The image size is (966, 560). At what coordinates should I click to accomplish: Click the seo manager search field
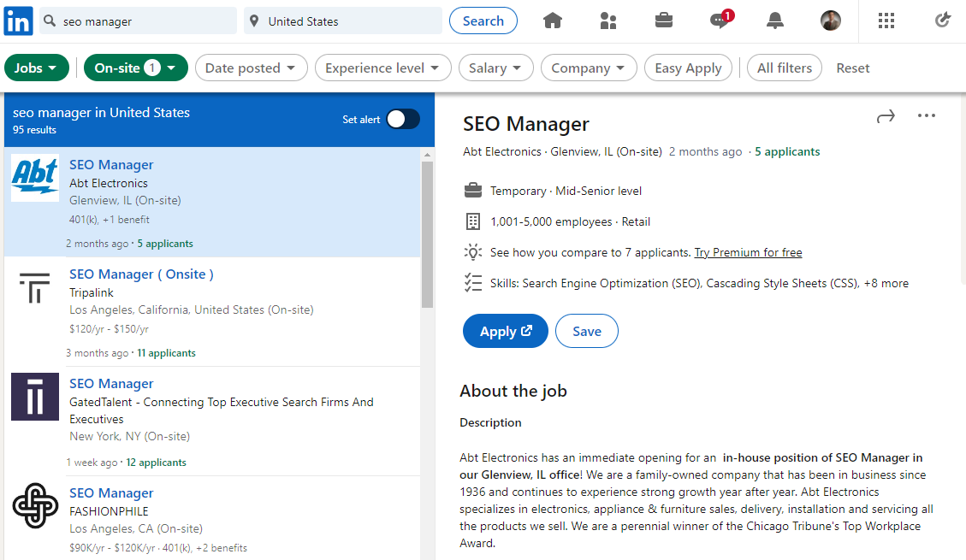[x=145, y=21]
